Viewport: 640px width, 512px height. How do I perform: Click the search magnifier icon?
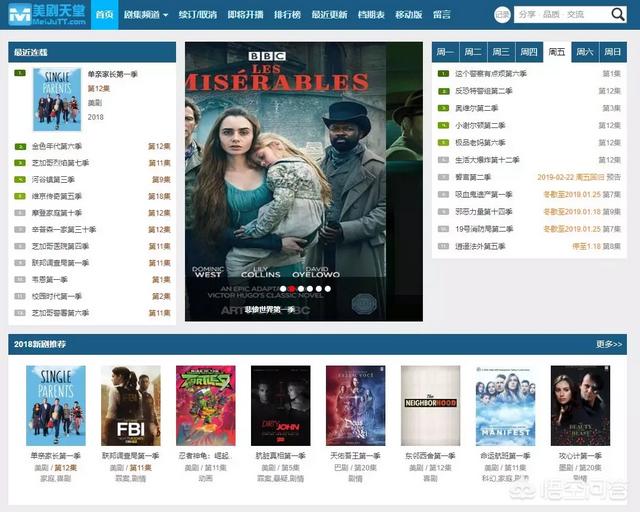pyautogui.click(x=618, y=15)
